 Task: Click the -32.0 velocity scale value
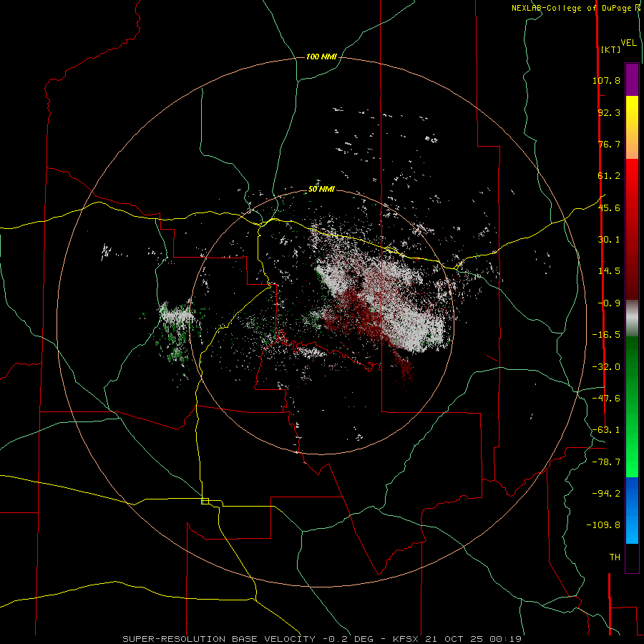[x=606, y=367]
